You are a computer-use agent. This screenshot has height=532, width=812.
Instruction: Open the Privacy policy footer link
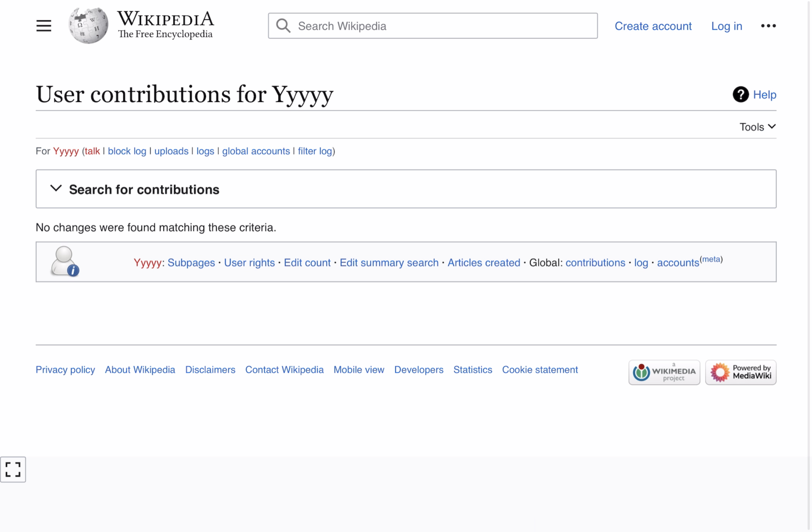click(x=65, y=370)
